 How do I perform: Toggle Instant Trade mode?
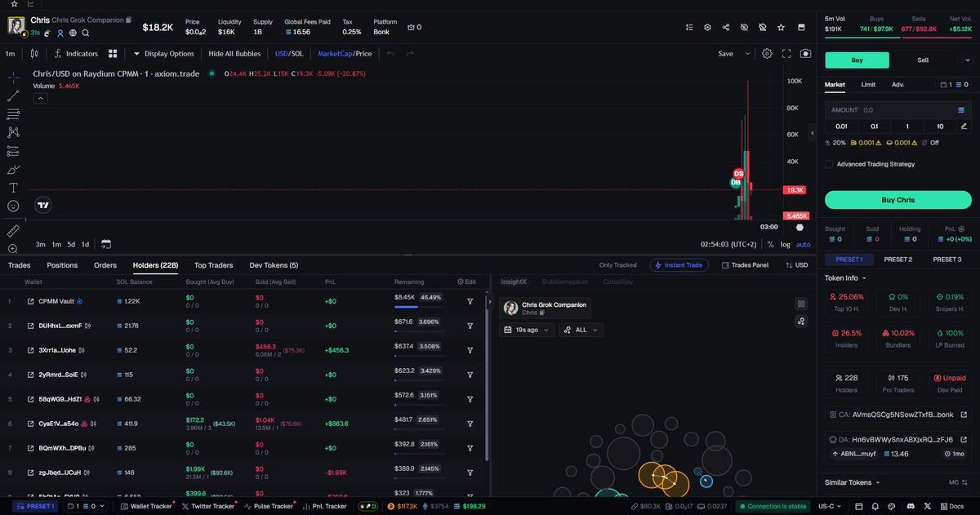point(679,265)
